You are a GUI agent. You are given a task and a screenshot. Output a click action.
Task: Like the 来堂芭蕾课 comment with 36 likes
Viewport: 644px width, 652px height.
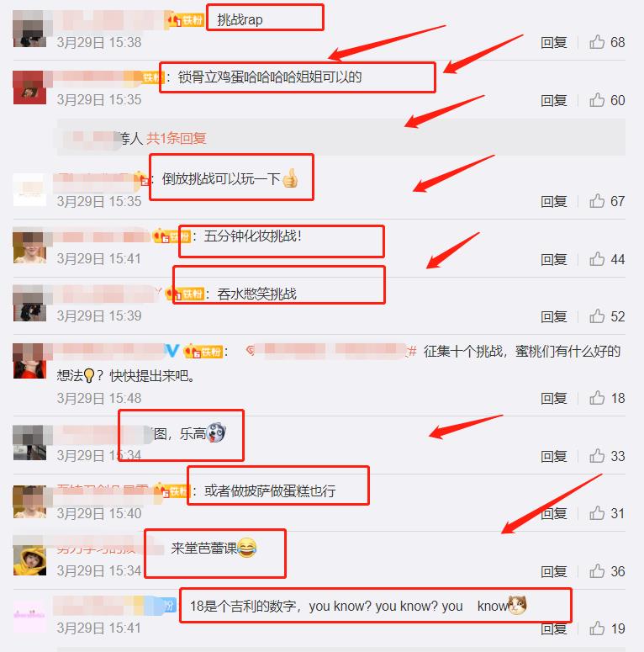[x=597, y=571]
